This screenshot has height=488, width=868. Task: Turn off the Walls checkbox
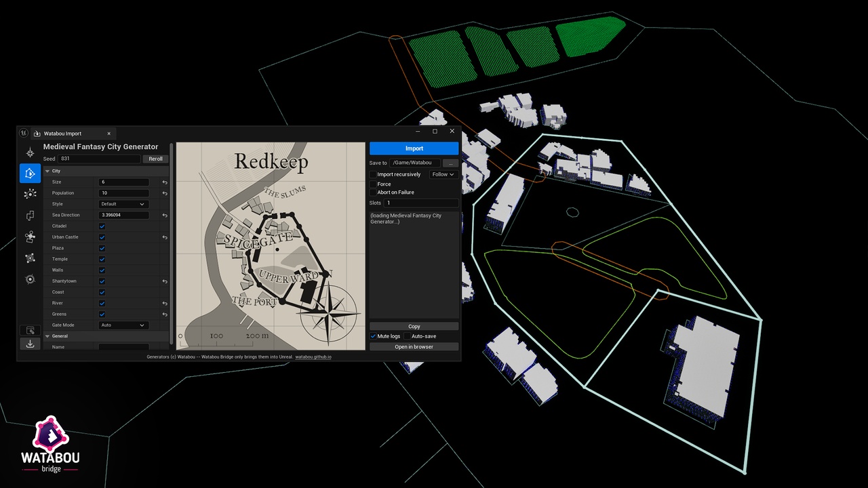(x=102, y=270)
